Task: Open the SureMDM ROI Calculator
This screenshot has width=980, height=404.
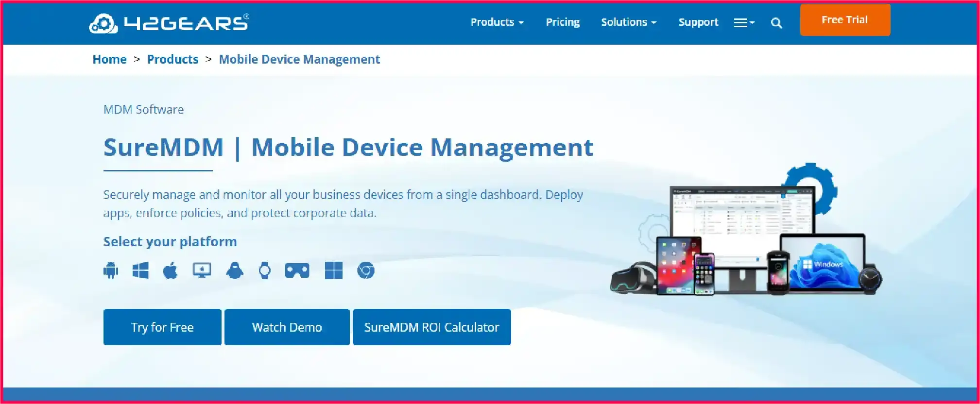Action: [x=432, y=327]
